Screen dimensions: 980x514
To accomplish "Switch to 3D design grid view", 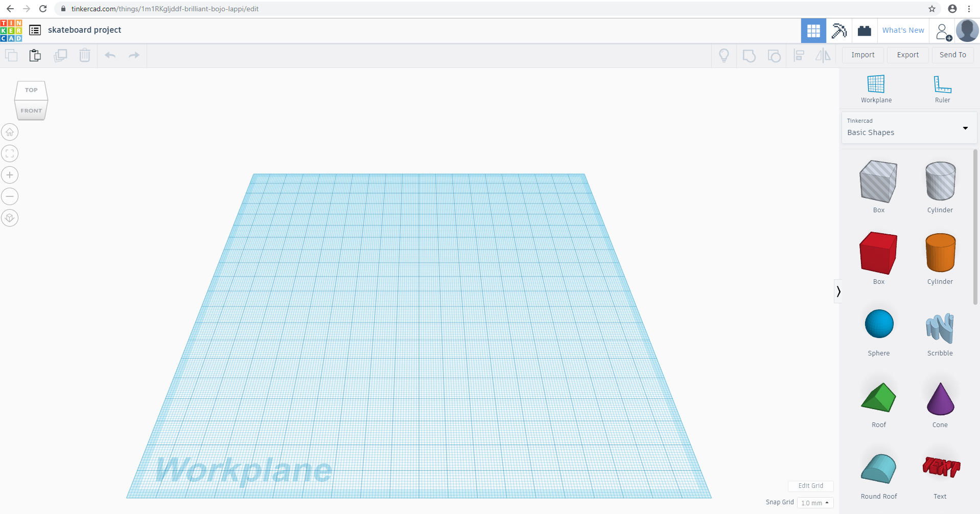I will coord(813,31).
